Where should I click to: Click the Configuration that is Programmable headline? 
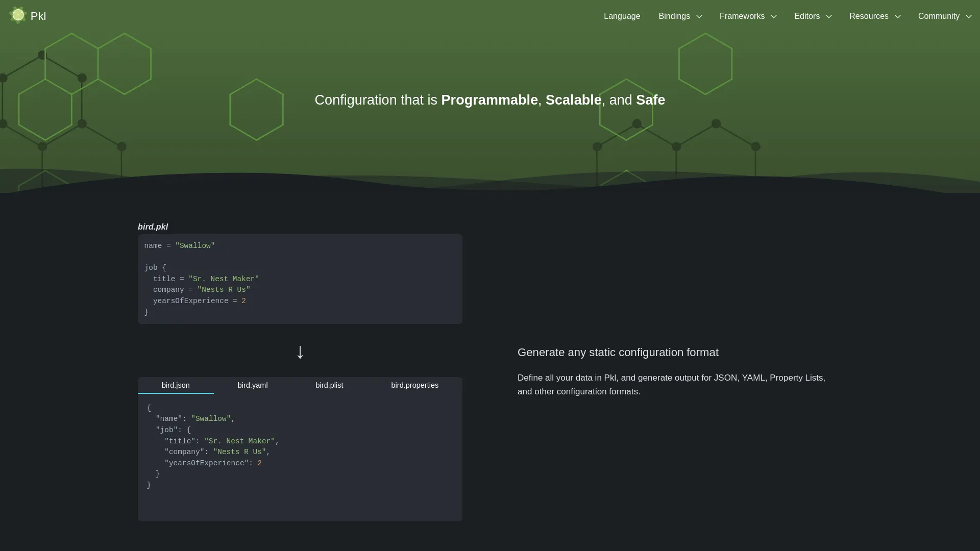490,100
